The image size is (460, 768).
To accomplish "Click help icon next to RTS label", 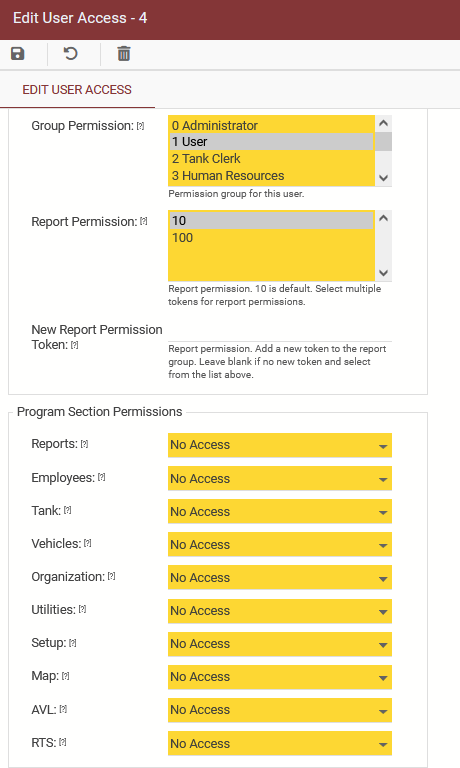I will 62,742.
